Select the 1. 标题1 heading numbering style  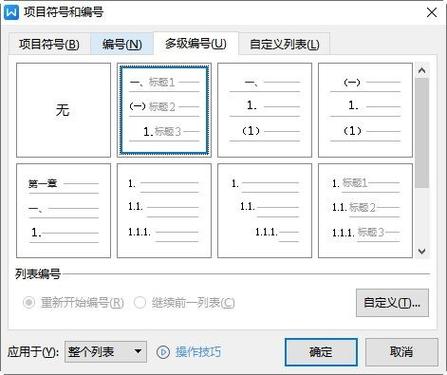(365, 210)
